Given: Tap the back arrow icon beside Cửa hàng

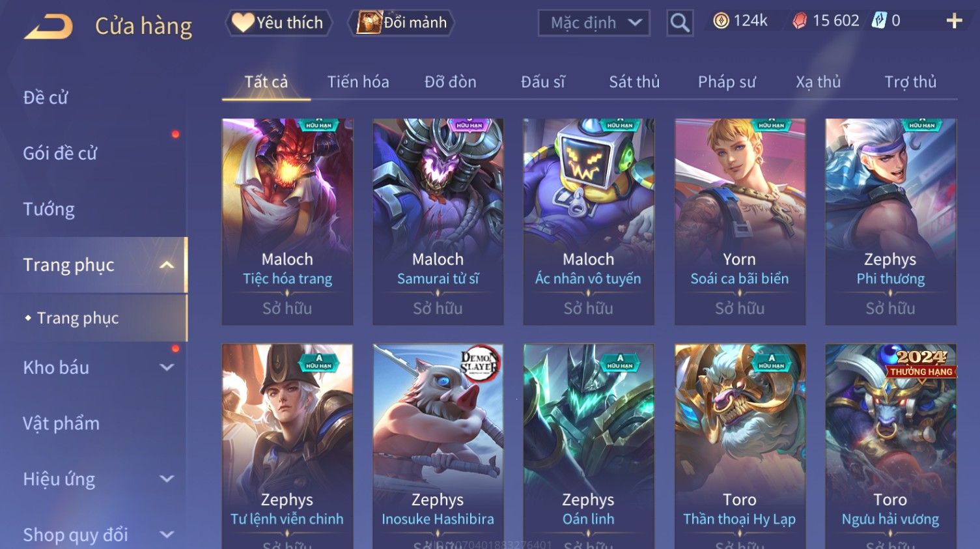Looking at the screenshot, I should 48,27.
